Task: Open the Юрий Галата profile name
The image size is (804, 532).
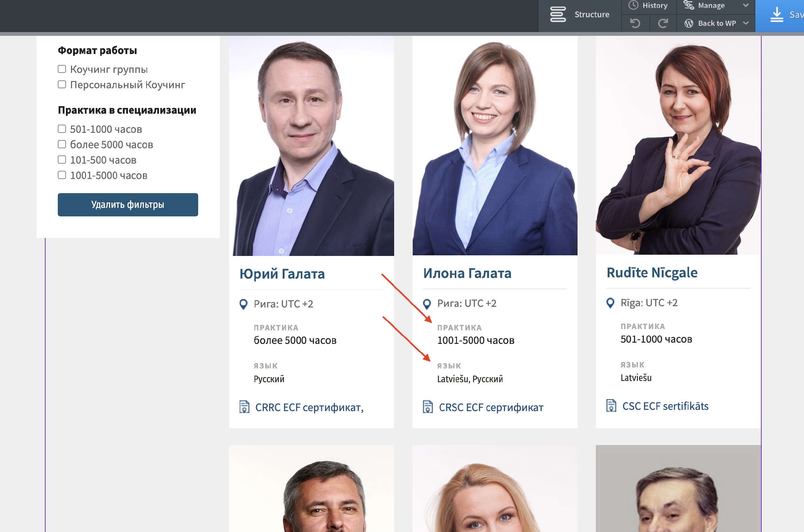Action: [282, 274]
